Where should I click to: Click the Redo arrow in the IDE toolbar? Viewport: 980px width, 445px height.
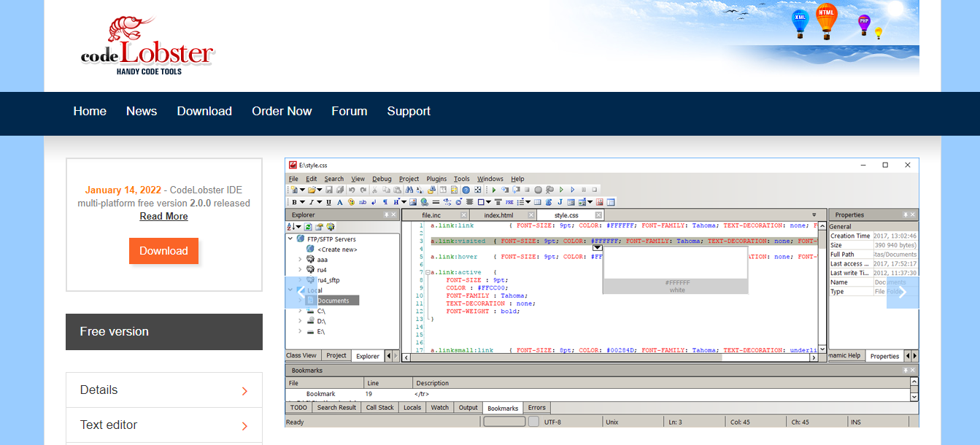[363, 190]
